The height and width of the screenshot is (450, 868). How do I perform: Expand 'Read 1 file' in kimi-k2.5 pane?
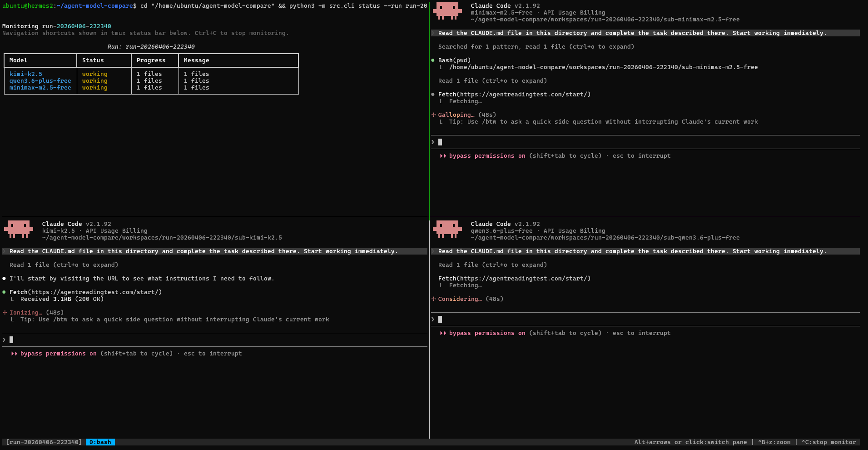pos(64,265)
